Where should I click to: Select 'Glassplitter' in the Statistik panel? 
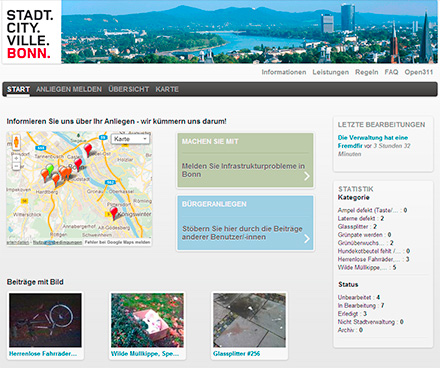pos(353,227)
